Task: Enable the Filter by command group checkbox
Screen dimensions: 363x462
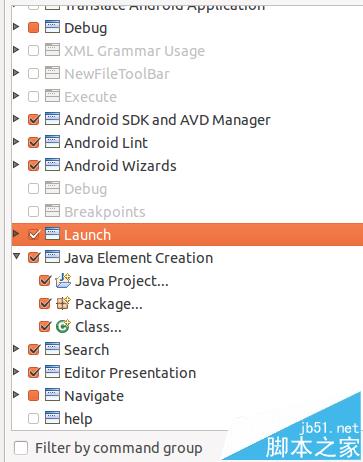Action: pos(21,448)
